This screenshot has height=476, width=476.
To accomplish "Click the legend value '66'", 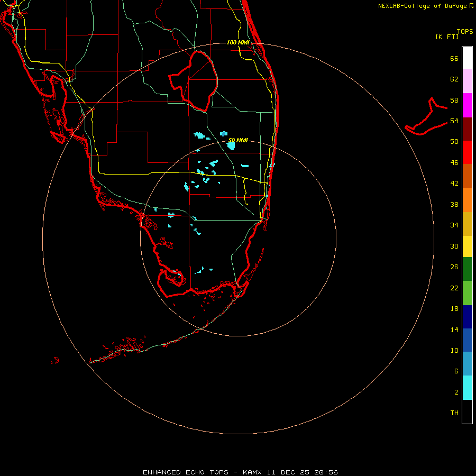I will 454,58.
